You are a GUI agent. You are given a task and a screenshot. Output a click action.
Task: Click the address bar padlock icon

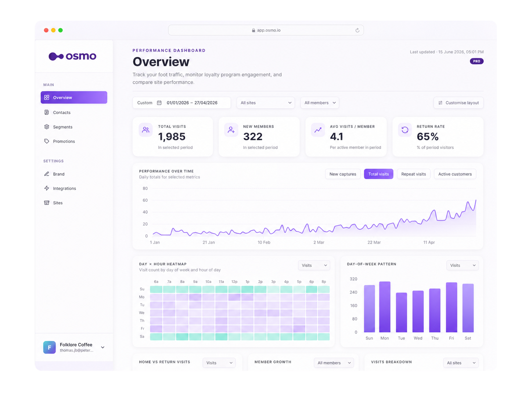254,30
